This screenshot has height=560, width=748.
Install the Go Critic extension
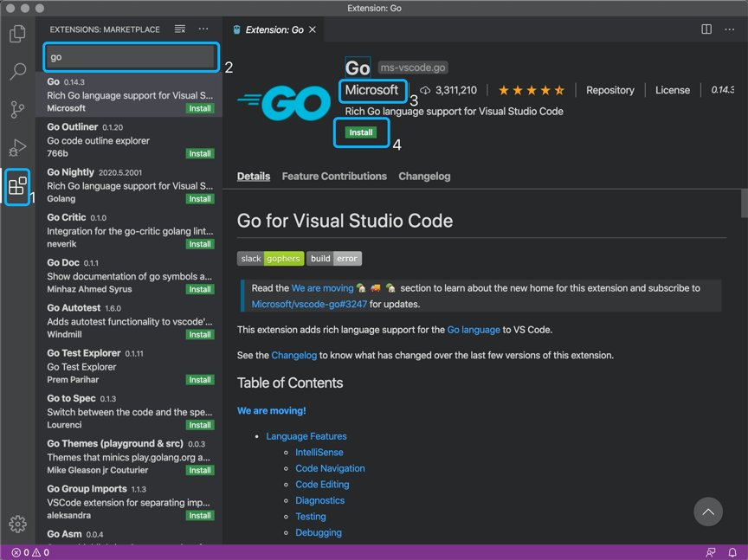click(x=200, y=244)
